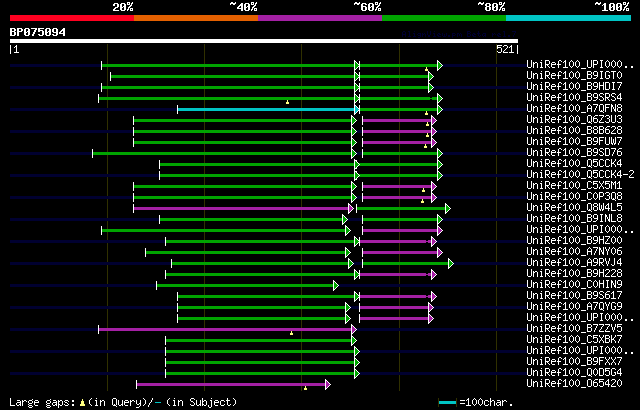Click the green arrowhead ending A9RVJ4 alignment

click(451, 264)
